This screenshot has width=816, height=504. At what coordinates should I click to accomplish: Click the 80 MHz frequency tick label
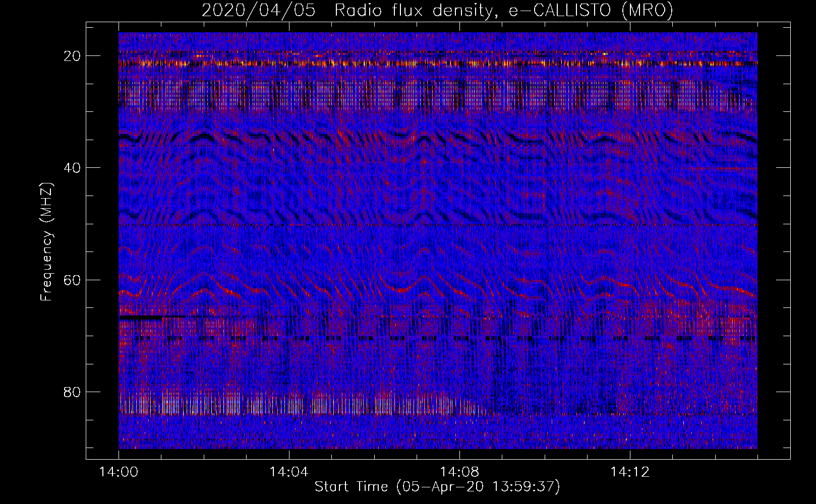(x=73, y=392)
